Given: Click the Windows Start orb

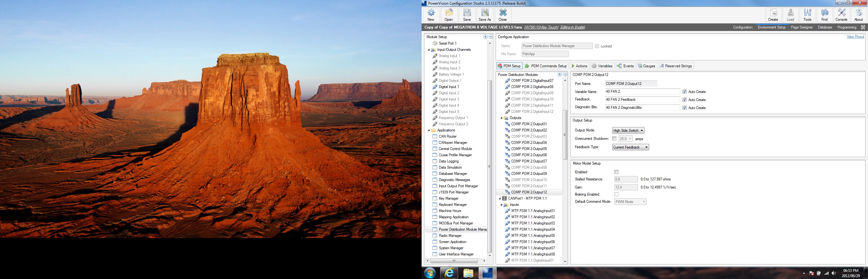Looking at the screenshot, I should tap(430, 273).
